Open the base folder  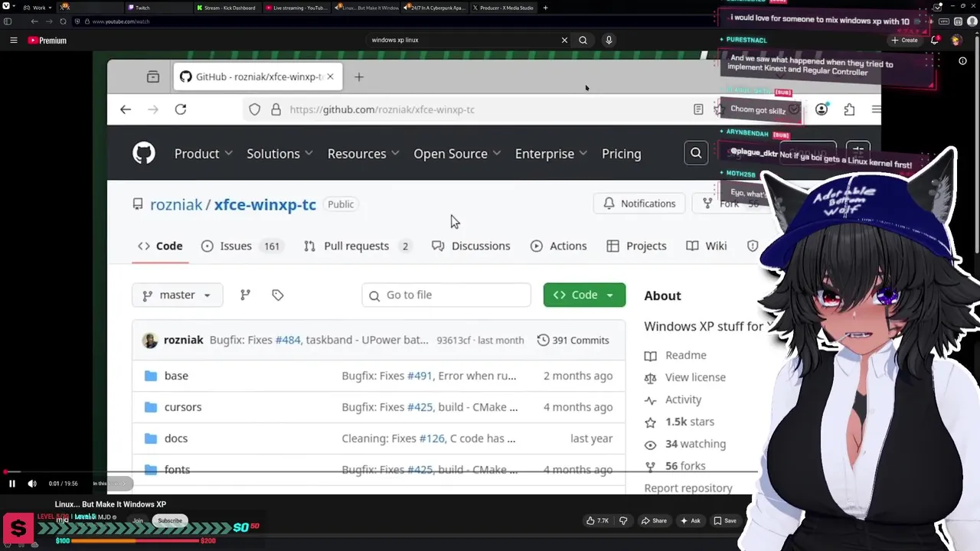coord(176,376)
